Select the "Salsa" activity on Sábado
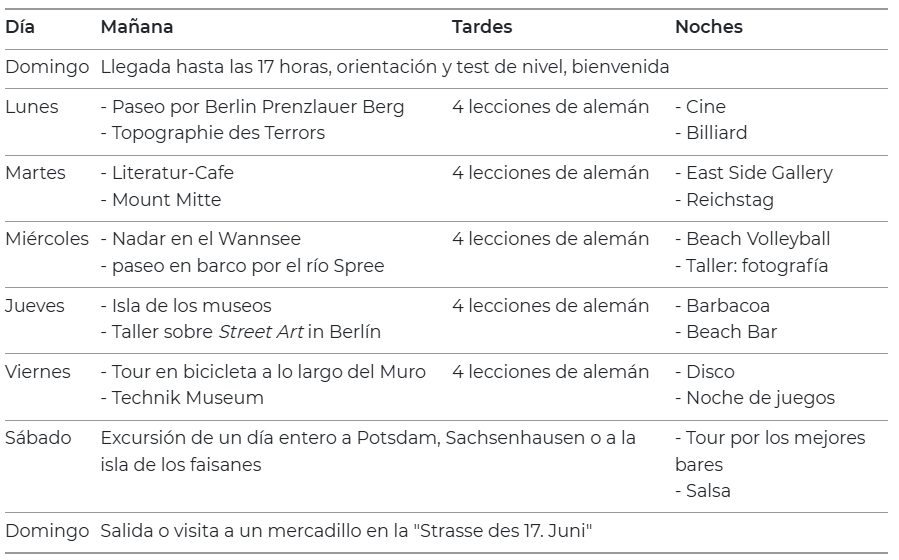This screenshot has width=899, height=560. [708, 491]
